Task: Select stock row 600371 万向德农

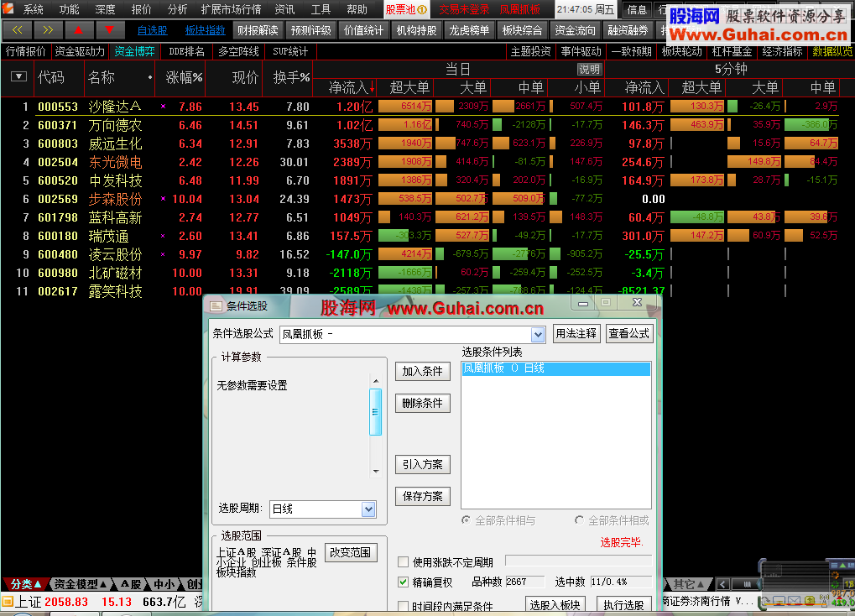Action: click(428, 125)
